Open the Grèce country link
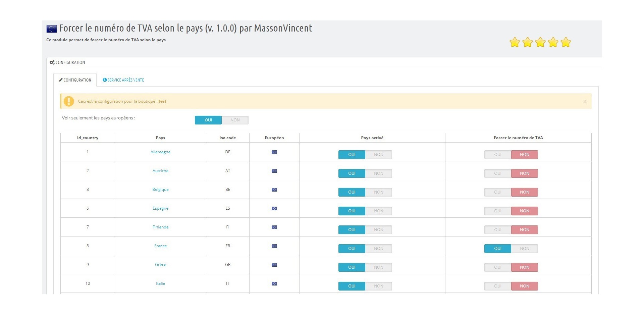The image size is (644, 315). [160, 265]
